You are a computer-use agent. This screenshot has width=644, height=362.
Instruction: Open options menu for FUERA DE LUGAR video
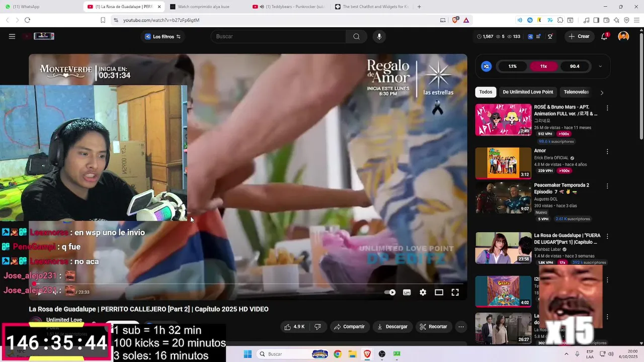point(607,236)
